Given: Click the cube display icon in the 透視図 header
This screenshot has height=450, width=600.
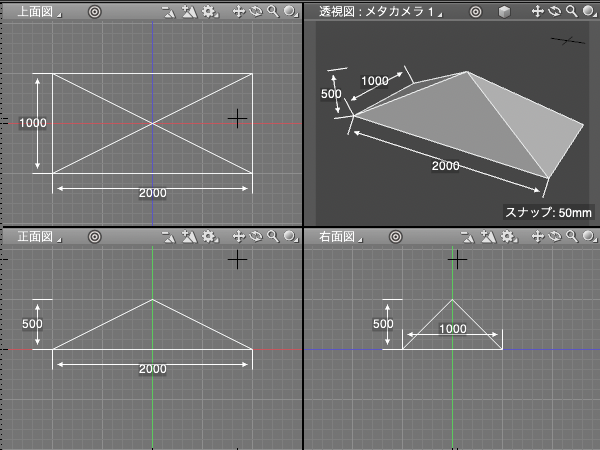Looking at the screenshot, I should tap(504, 11).
